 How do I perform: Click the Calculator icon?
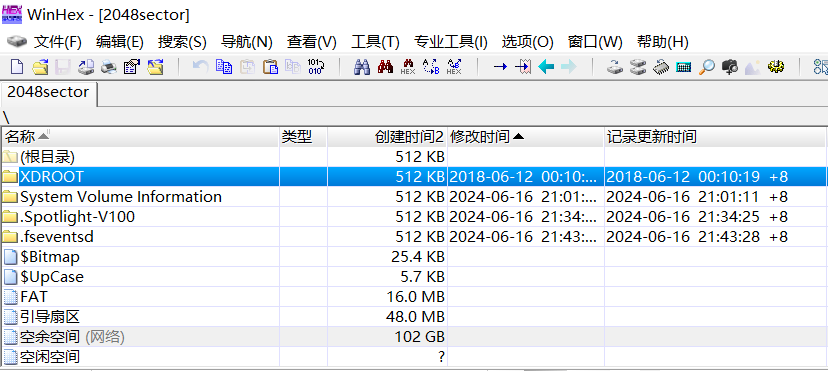684,67
